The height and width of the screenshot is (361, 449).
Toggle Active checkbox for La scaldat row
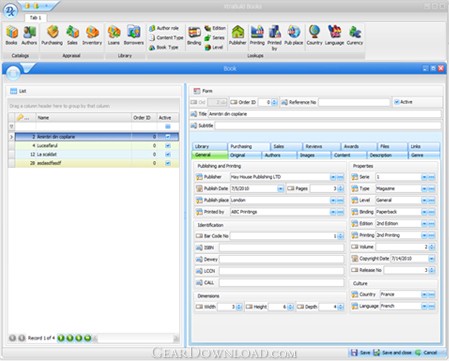[168, 154]
